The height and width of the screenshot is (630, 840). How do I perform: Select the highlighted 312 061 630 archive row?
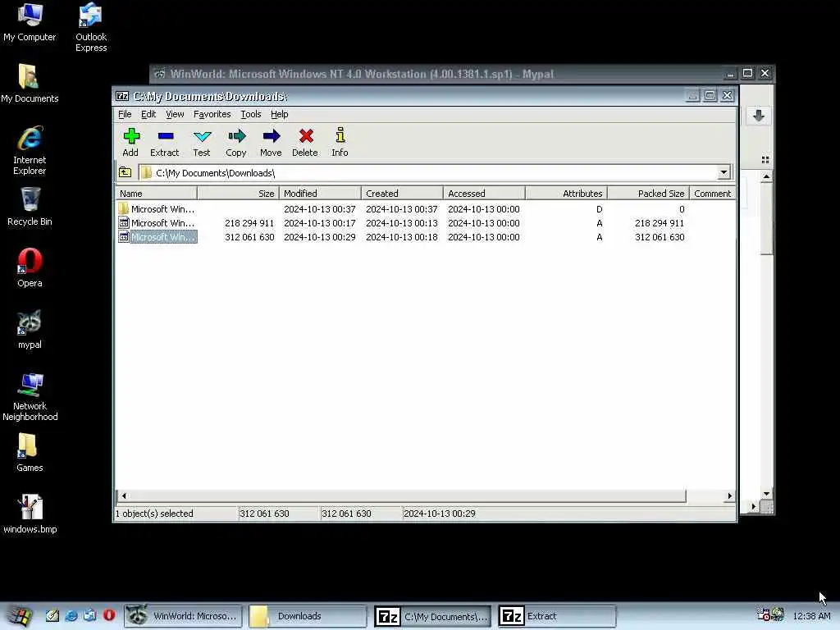426,237
